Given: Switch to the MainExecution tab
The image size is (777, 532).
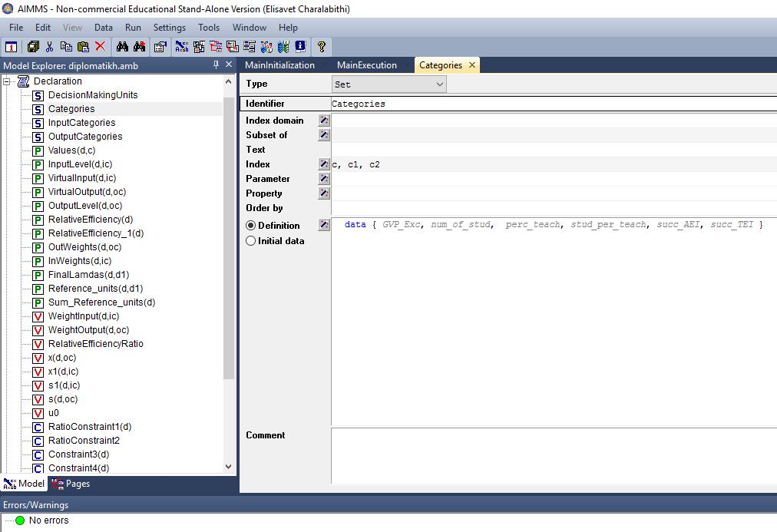Looking at the screenshot, I should 367,65.
